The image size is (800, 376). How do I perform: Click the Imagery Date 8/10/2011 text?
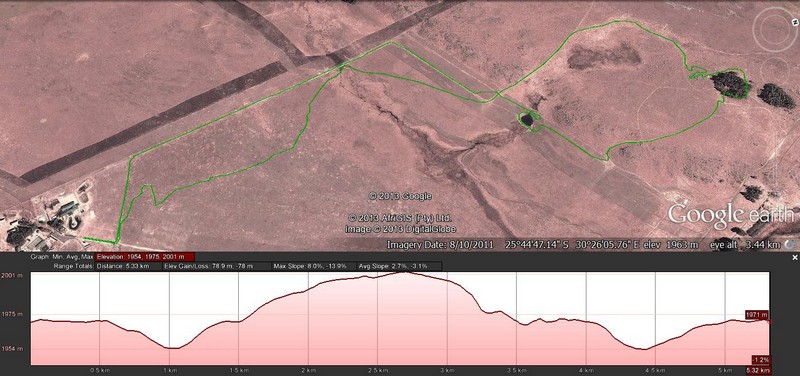point(440,245)
